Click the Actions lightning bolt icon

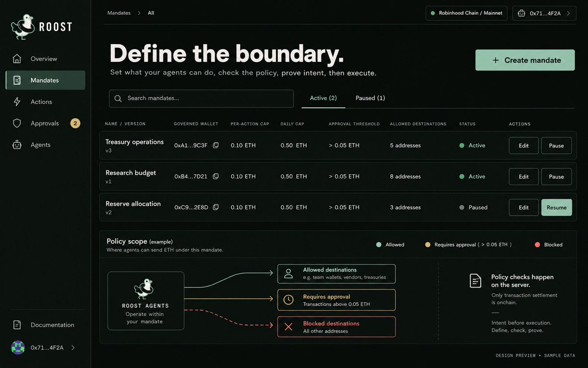tap(17, 102)
